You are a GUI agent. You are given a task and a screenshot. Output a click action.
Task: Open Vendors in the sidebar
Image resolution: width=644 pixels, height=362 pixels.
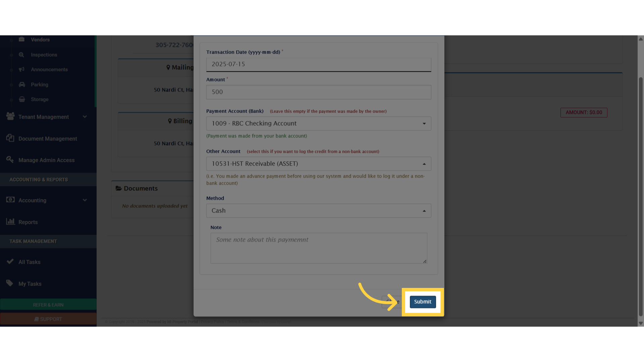(x=40, y=40)
